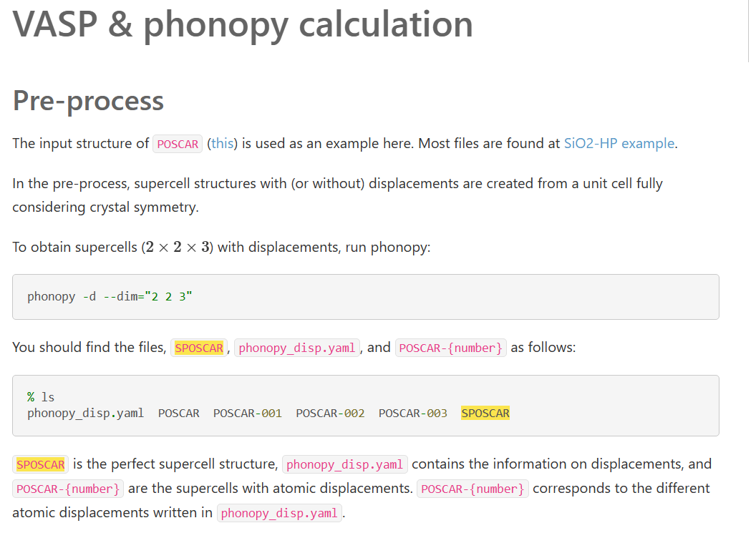The image size is (756, 533).
Task: Click the Pre-process section heading
Action: (88, 100)
